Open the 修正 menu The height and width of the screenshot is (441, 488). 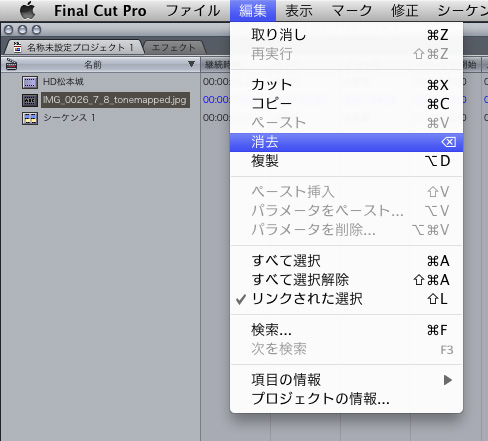tap(404, 11)
